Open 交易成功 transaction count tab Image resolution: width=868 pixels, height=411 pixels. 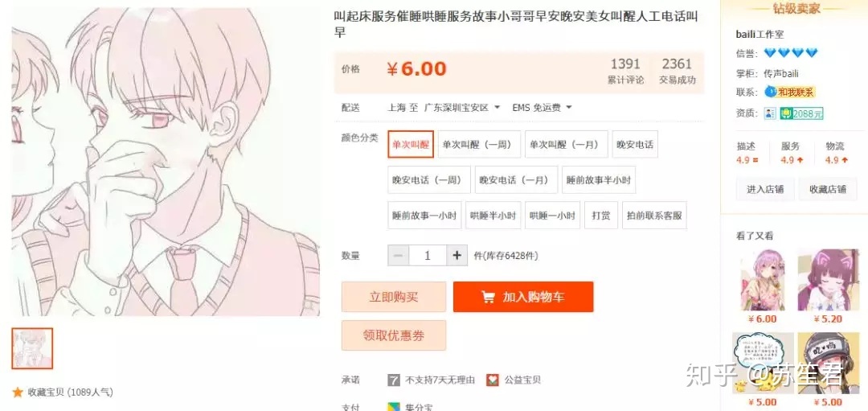click(677, 72)
